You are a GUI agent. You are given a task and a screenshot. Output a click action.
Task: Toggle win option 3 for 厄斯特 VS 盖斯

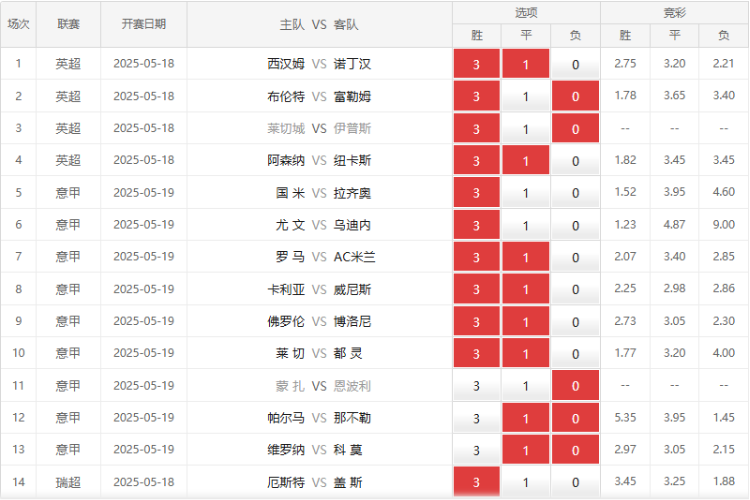[476, 482]
